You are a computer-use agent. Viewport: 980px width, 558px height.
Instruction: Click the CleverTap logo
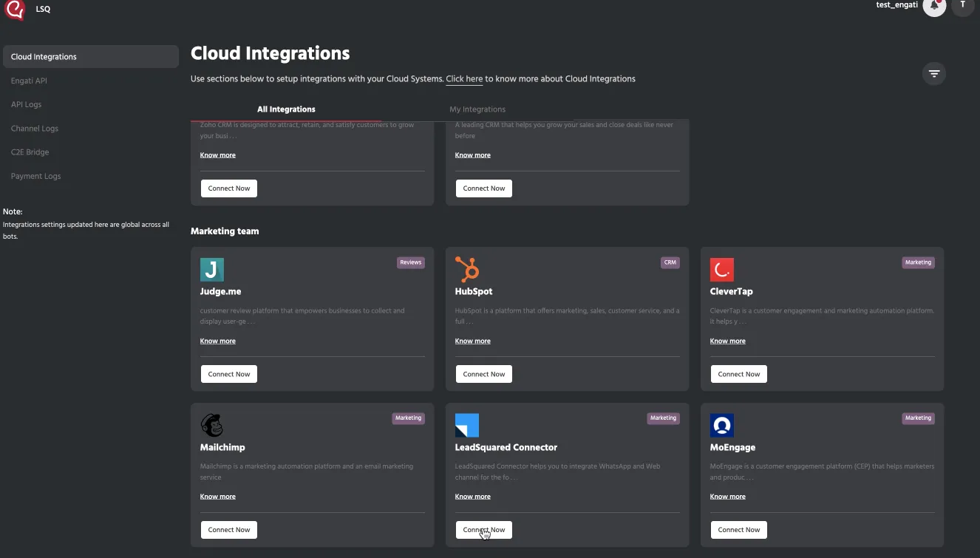tap(722, 270)
